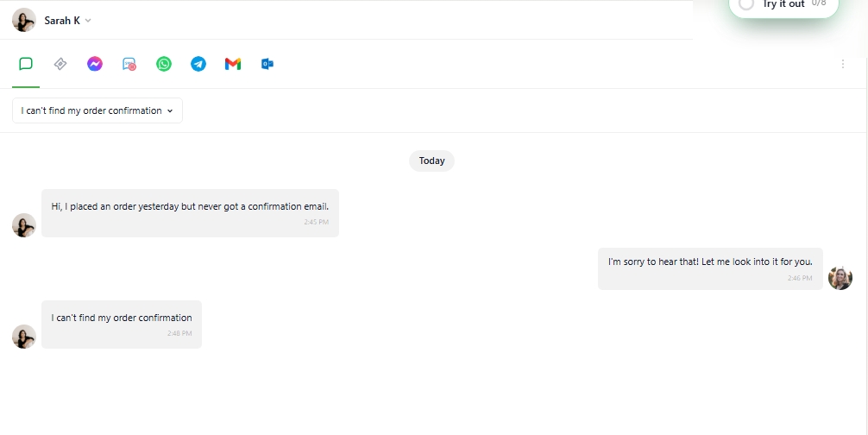The image size is (868, 435).
Task: Select the SMS channel icon
Action: coord(129,64)
